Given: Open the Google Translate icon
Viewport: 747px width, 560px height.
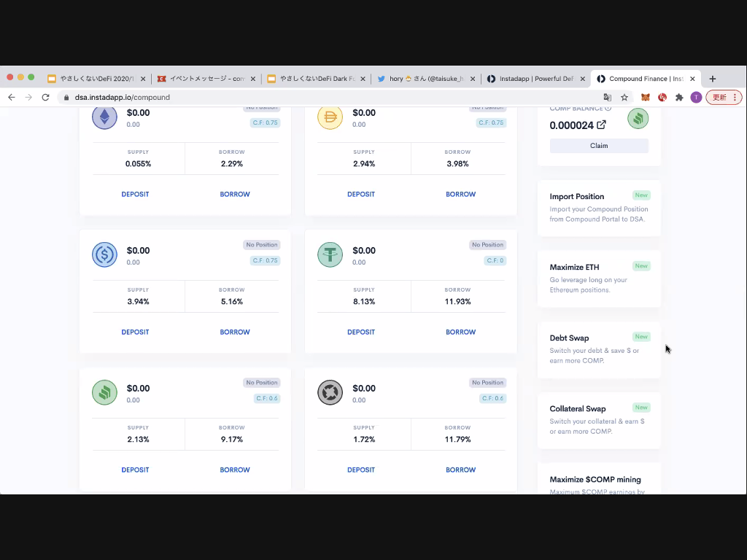Looking at the screenshot, I should [x=608, y=97].
